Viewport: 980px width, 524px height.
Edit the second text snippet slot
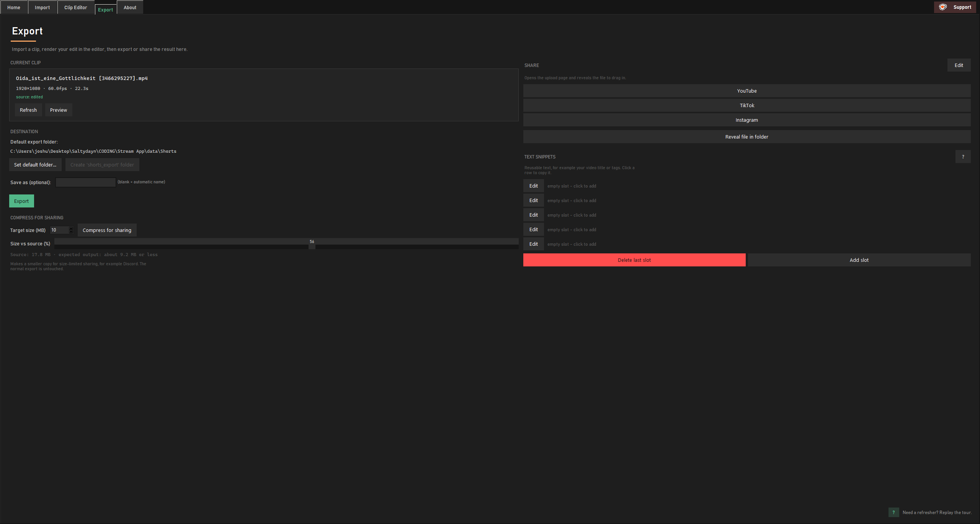[x=534, y=200]
